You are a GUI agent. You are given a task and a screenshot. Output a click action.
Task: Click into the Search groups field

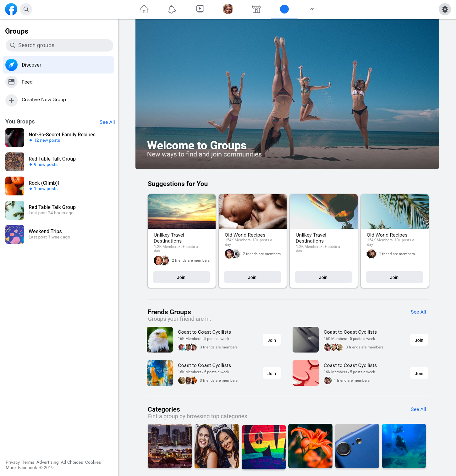click(60, 45)
